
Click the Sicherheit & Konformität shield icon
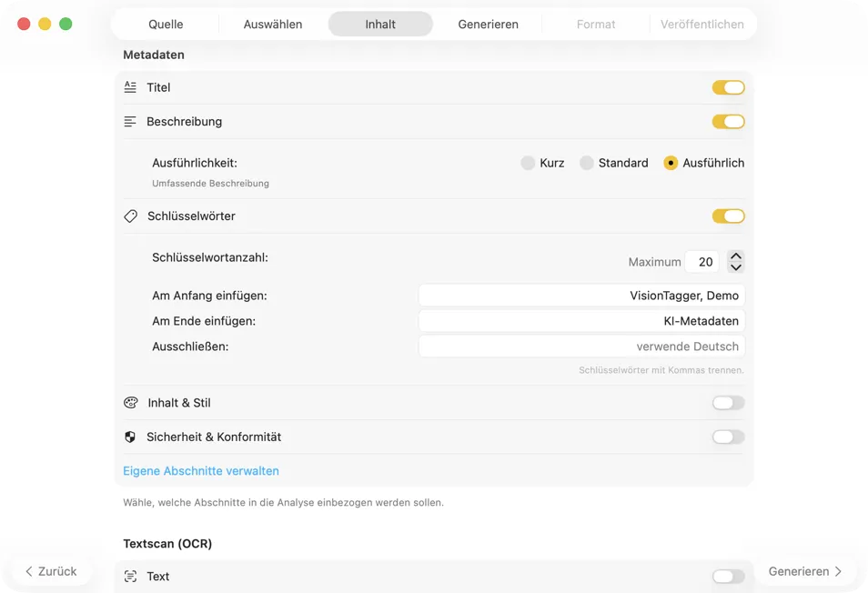(x=130, y=437)
